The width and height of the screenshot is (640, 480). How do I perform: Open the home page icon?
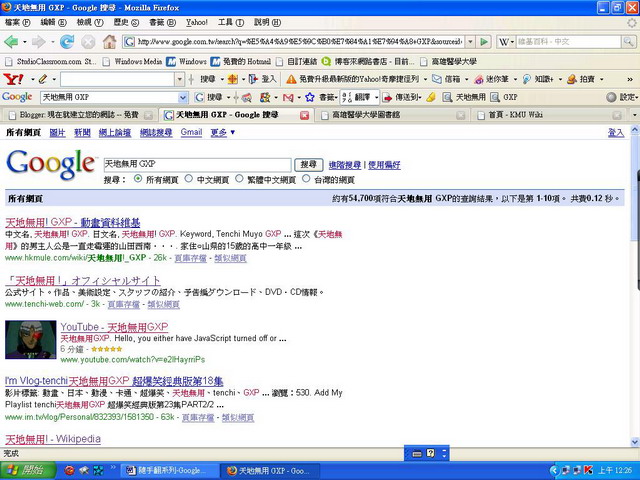pyautogui.click(x=109, y=42)
